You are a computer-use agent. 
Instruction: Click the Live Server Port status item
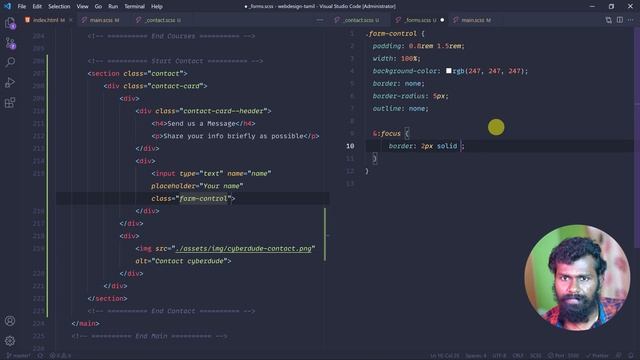click(564, 356)
